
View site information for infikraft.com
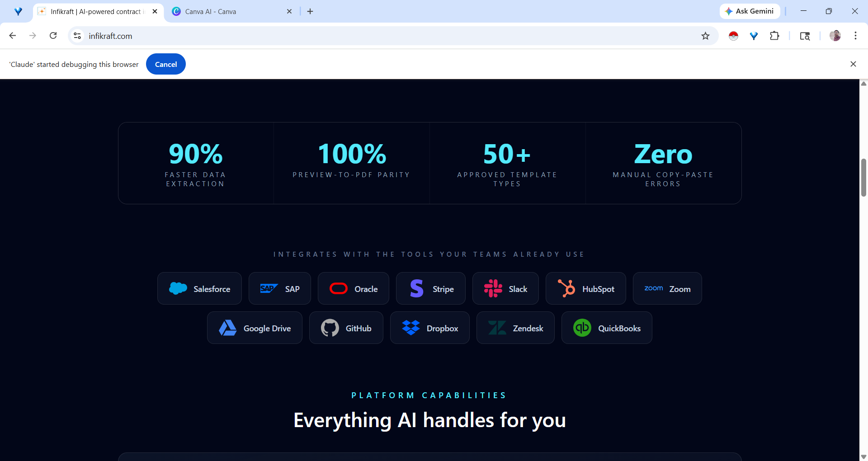point(77,36)
